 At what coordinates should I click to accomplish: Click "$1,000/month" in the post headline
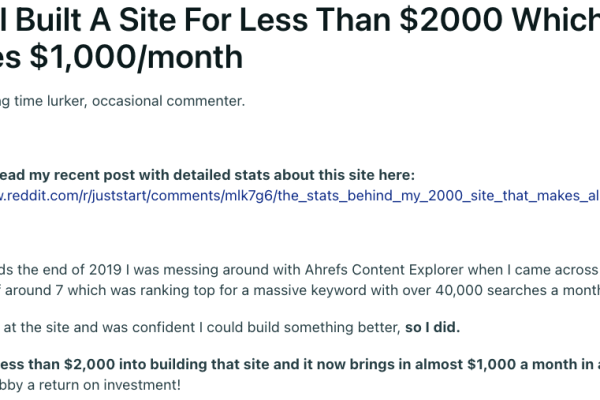pos(136,57)
